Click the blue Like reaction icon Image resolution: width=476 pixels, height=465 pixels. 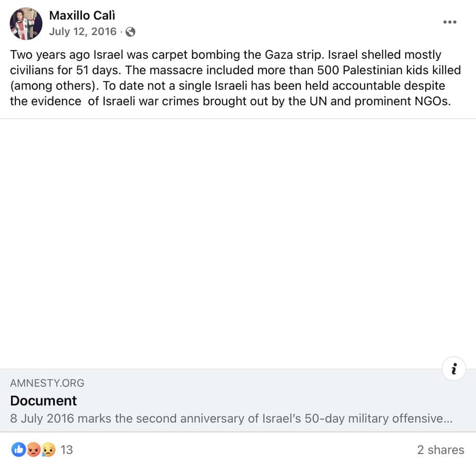pos(19,450)
